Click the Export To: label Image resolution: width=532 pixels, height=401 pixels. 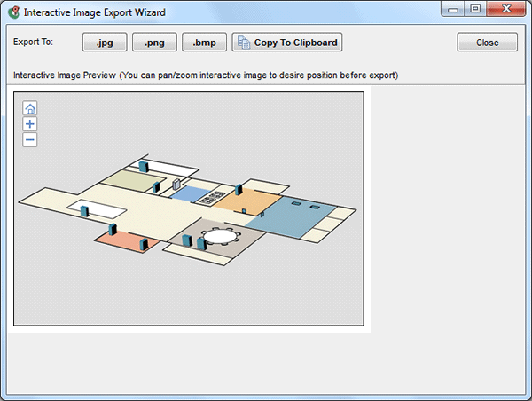(x=34, y=42)
